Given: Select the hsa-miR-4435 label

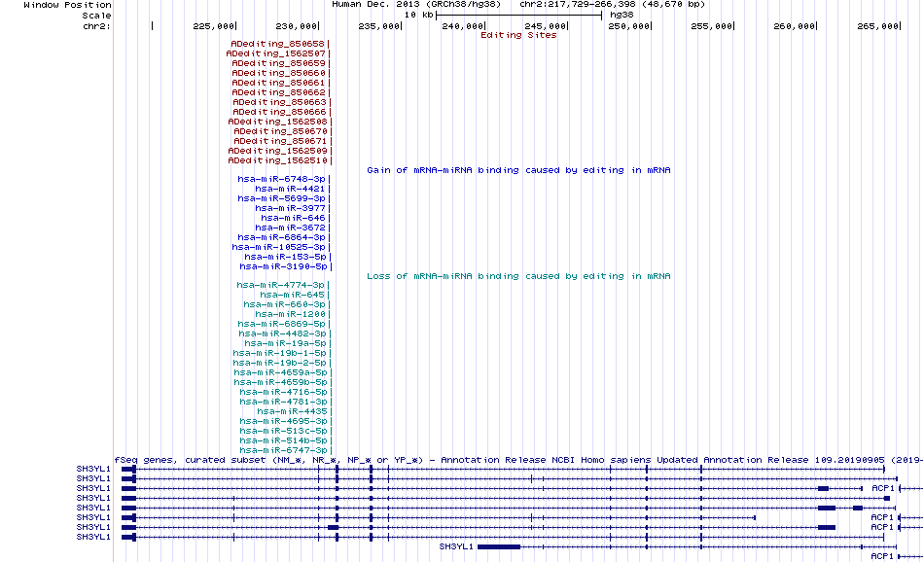Looking at the screenshot, I should [x=292, y=412].
